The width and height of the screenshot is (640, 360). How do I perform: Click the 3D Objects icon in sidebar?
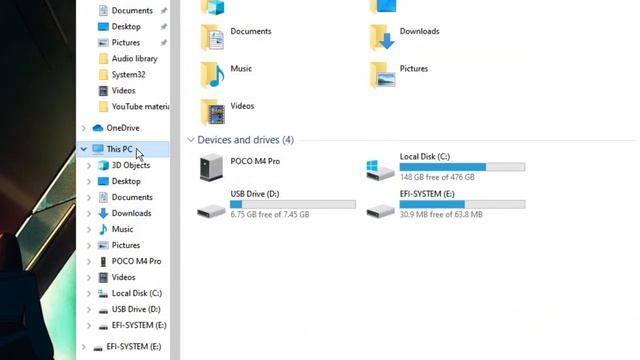(x=103, y=165)
